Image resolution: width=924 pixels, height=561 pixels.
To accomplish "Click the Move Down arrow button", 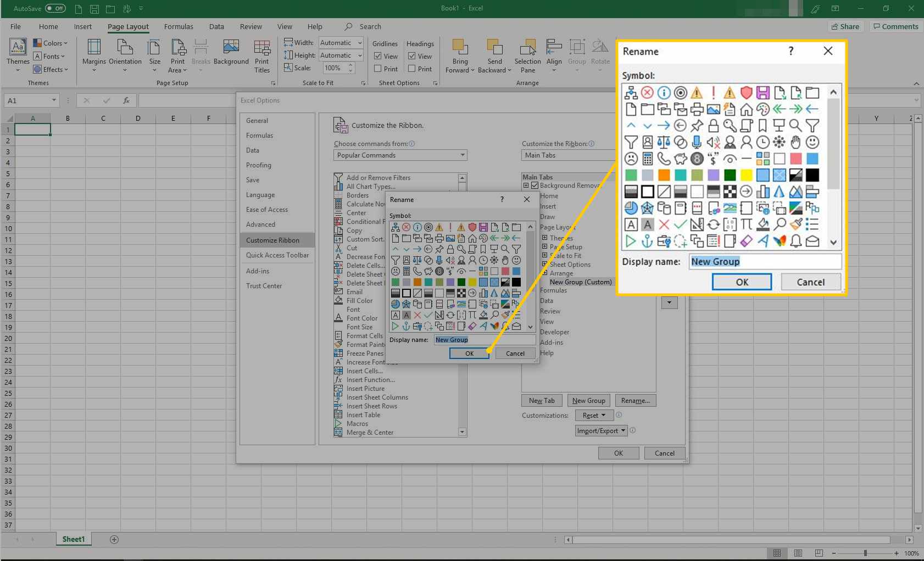I will 669,302.
